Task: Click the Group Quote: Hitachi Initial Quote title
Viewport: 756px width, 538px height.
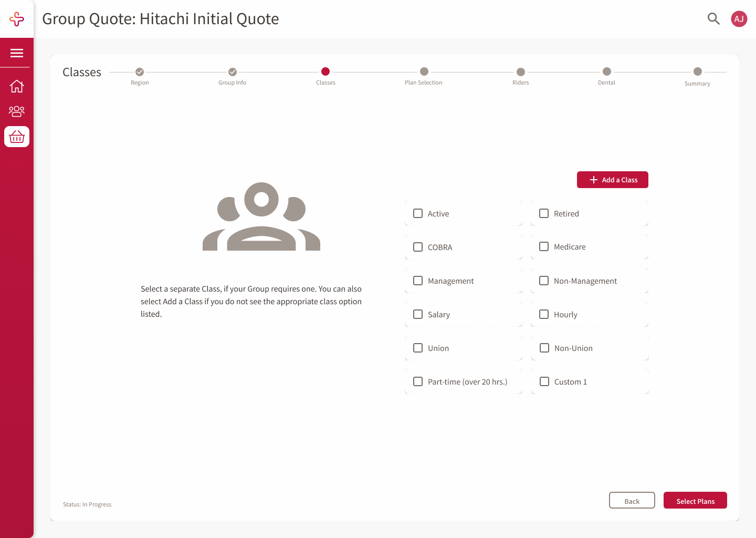Action: click(x=161, y=19)
